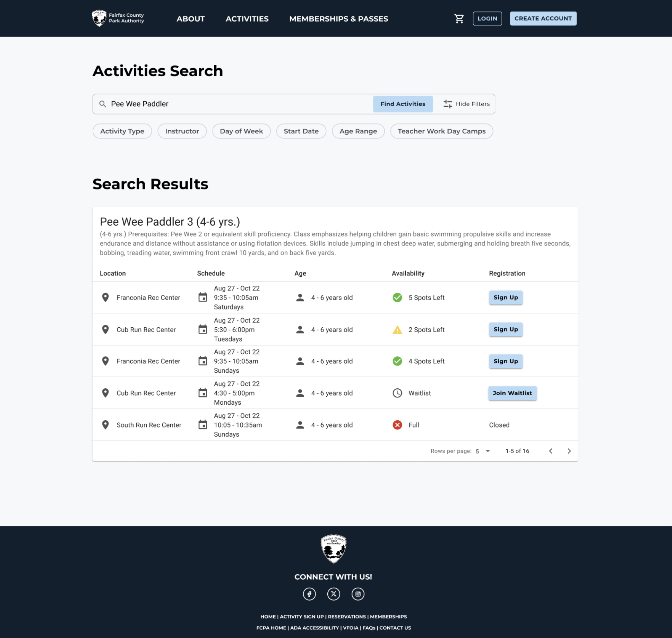Click the search magnifier icon

103,104
